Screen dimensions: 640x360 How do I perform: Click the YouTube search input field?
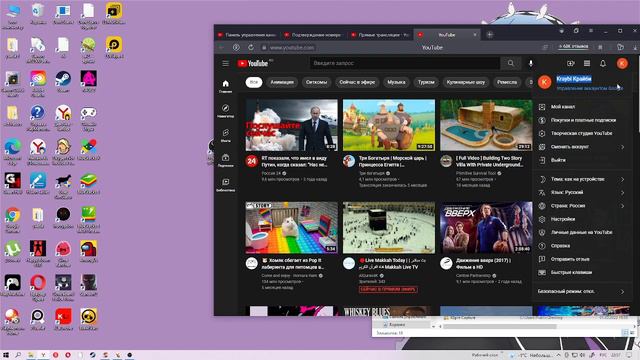(405, 63)
